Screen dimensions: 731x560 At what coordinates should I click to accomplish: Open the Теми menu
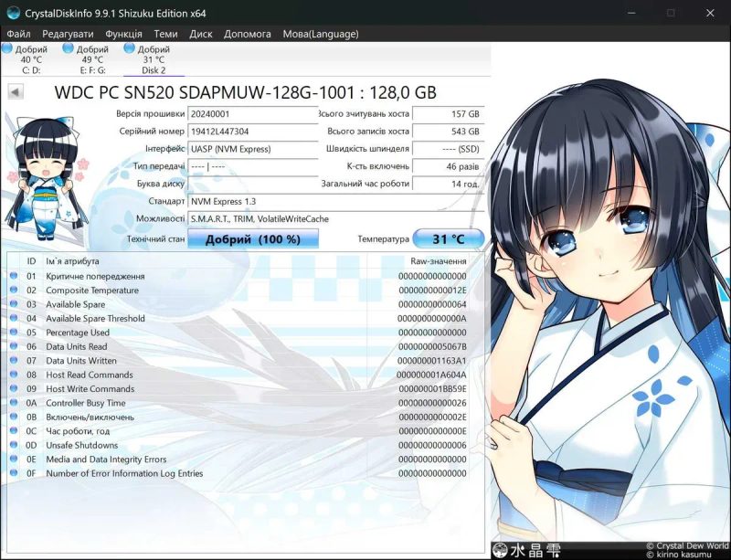tap(165, 34)
